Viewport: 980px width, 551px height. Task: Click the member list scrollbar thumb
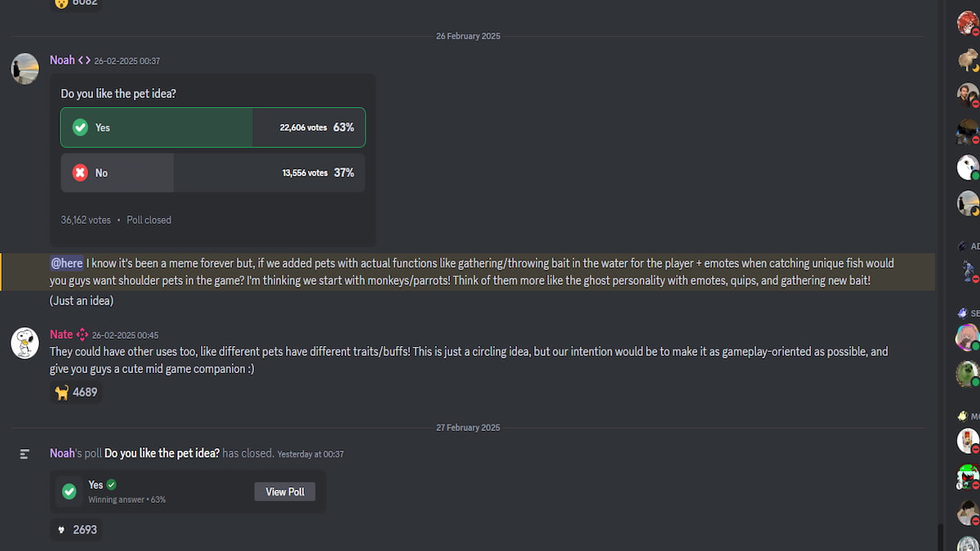(941, 537)
